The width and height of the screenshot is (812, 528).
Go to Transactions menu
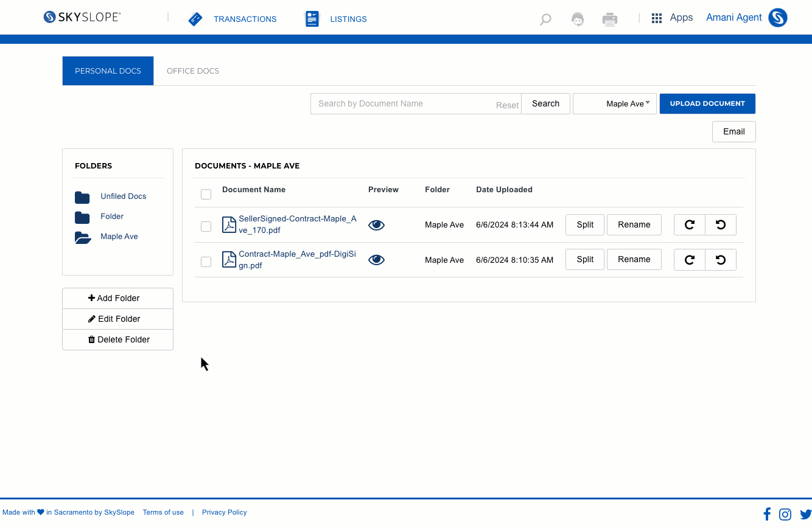(245, 19)
